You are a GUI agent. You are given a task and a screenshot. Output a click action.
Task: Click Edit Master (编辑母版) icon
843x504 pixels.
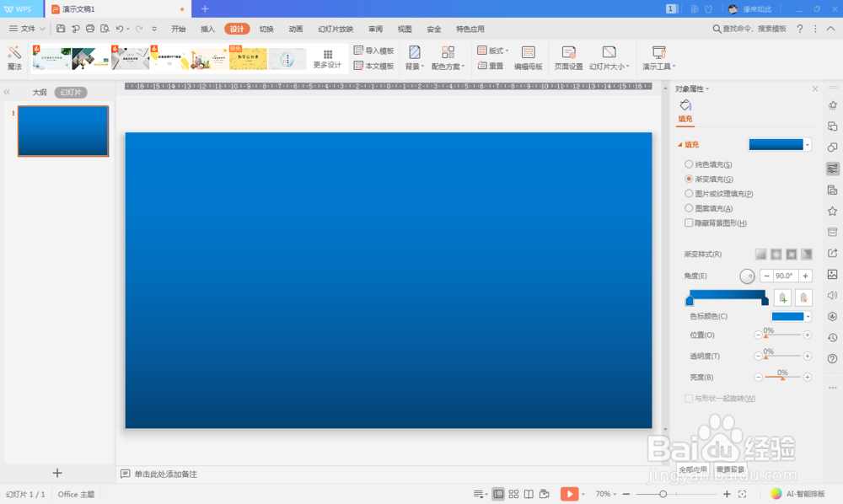(528, 58)
